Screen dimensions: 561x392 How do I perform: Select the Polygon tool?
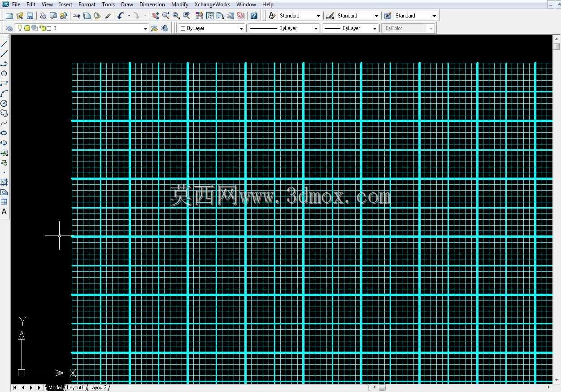(x=4, y=74)
